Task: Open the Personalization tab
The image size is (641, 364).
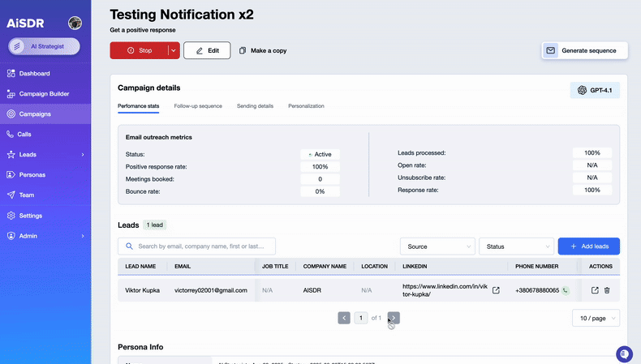Action: [x=306, y=106]
